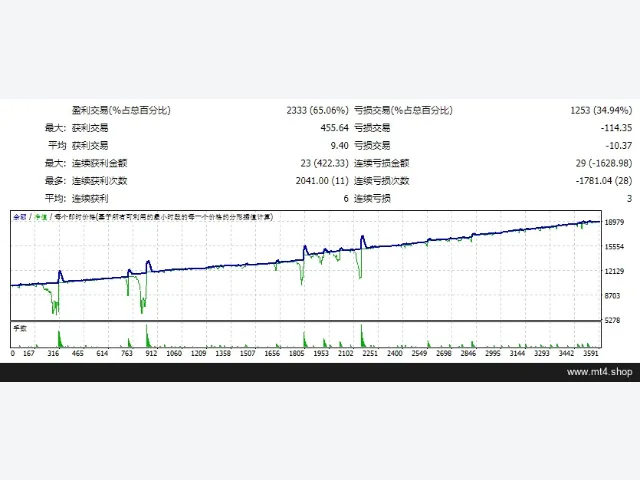Click the 净值 legend label in chart
The width and height of the screenshot is (640, 480).
tap(41, 217)
